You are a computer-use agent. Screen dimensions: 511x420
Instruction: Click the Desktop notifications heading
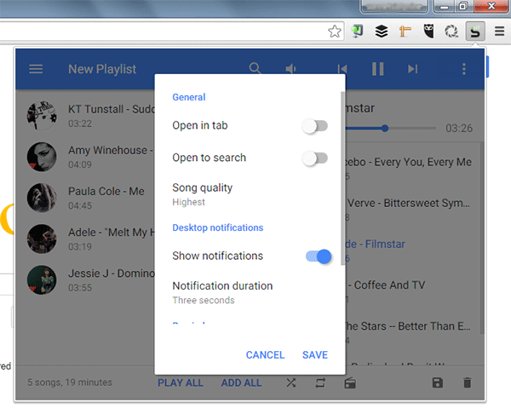[x=218, y=227]
